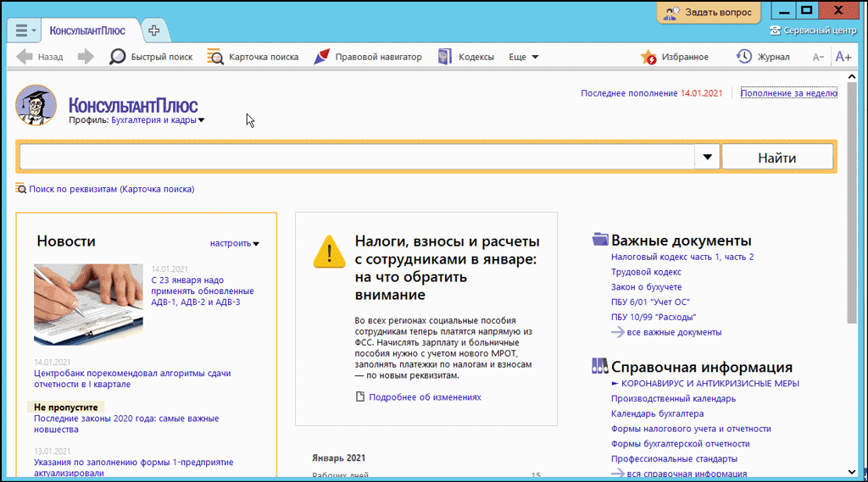
Task: Show вся справочная информация
Action: 687,474
